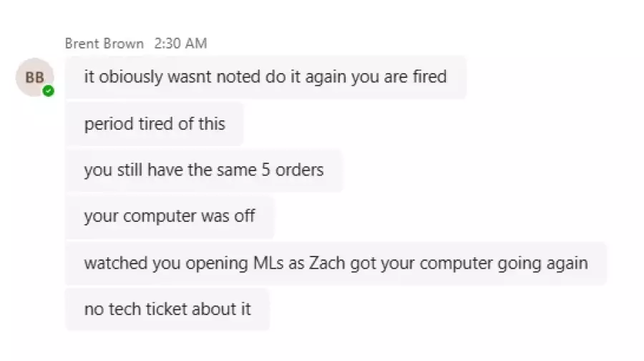Select the "you are fired" message bubble
644x361 pixels.
(x=265, y=77)
